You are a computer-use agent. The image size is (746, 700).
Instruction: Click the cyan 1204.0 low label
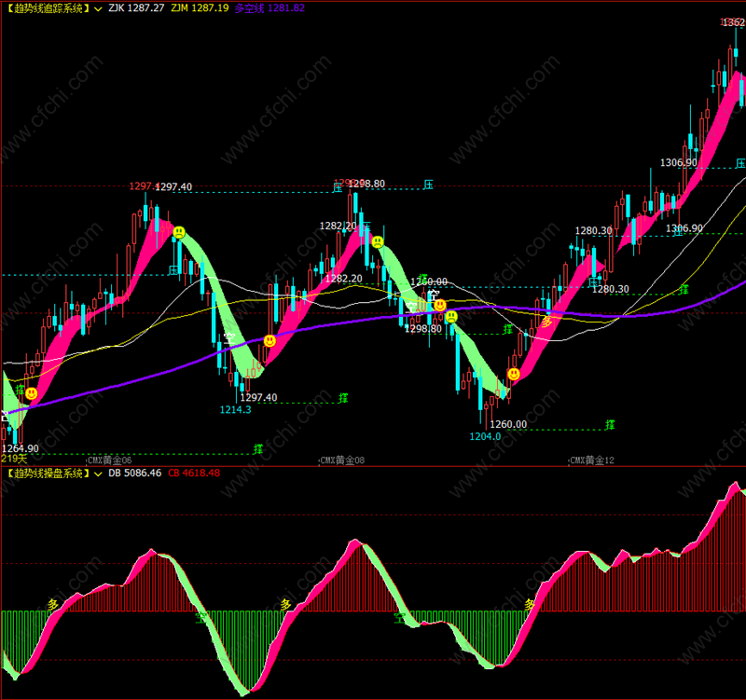(485, 436)
